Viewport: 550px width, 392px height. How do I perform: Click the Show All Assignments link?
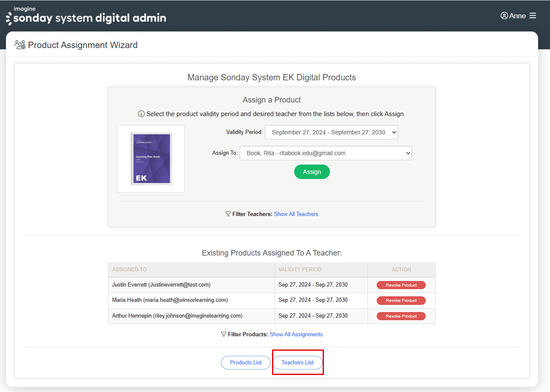click(296, 334)
